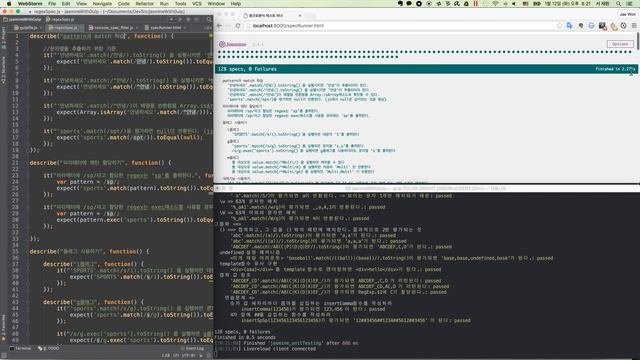Open the macOS Notification Center
The width and height of the screenshot is (640, 360).
(x=630, y=4)
